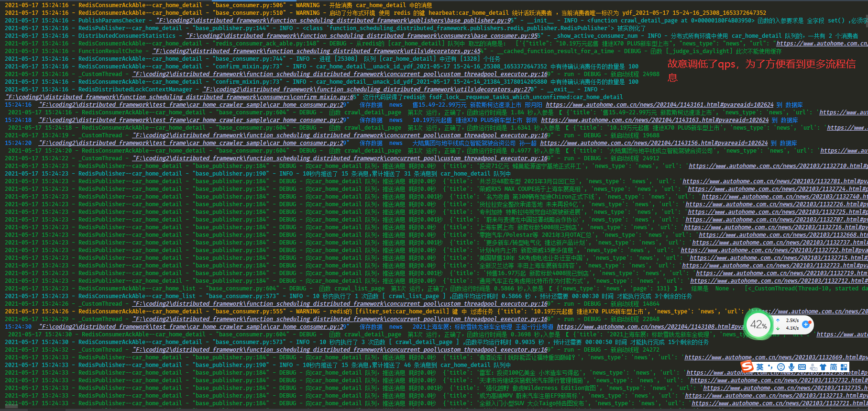This screenshot has height=411, width=868.
Task: Open threadpool executor link for thread 24988
Action: pos(340,74)
